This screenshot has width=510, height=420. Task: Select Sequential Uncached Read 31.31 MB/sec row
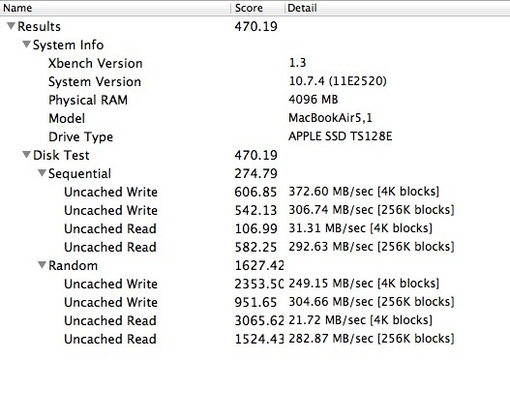255,228
